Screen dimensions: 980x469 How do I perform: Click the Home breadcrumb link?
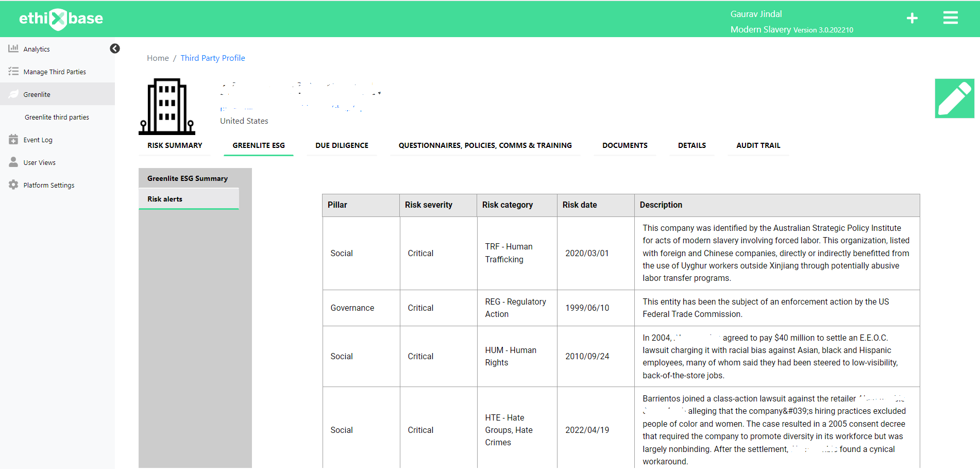tap(158, 58)
